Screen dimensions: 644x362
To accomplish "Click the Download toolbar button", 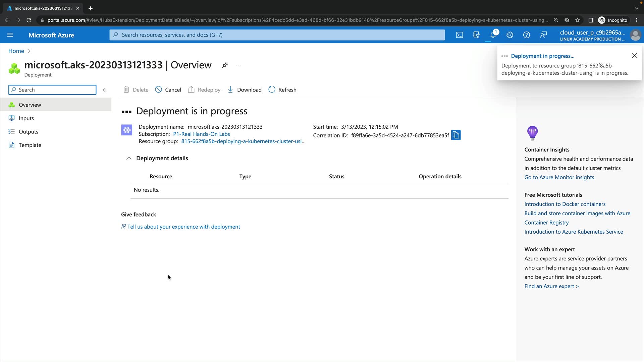I will 245,89.
